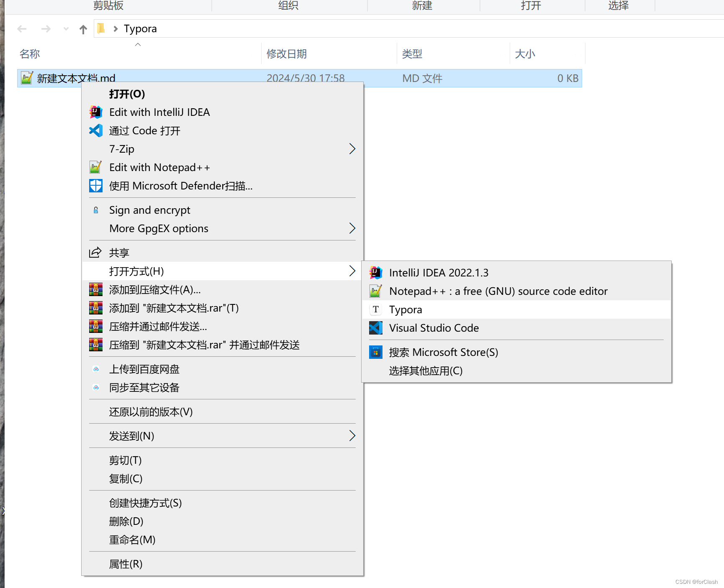The height and width of the screenshot is (588, 724).
Task: Select 使用 Microsoft Defender扫描...
Action: 223,186
